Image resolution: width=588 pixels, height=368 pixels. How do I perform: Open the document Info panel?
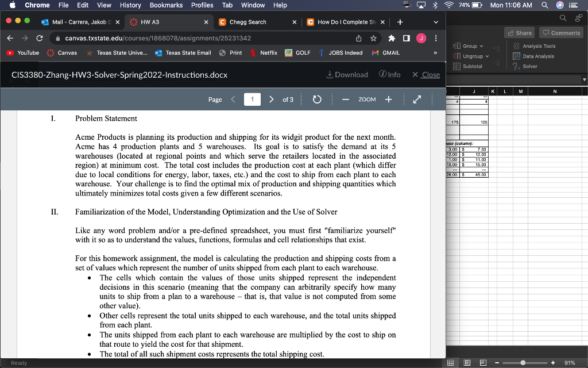390,74
